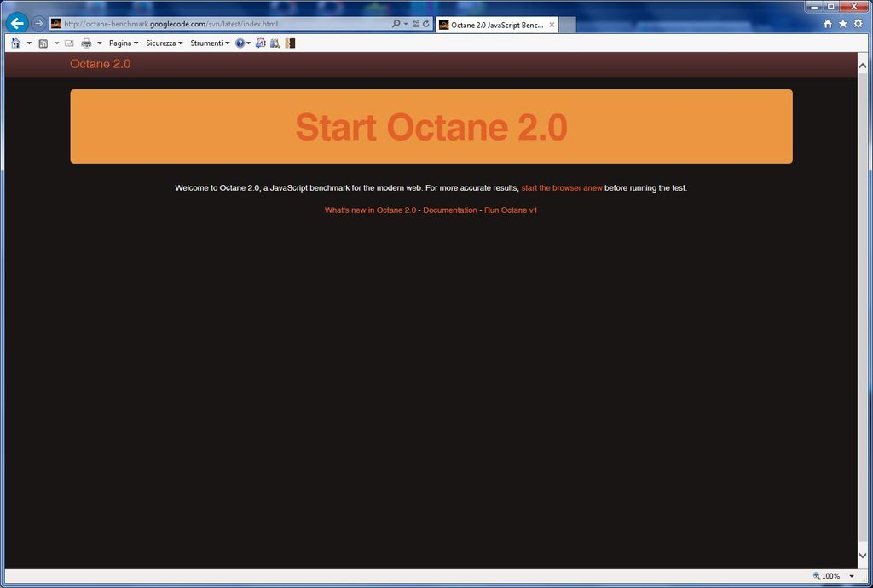Click the scrollbar up arrow
873x588 pixels.
pyautogui.click(x=863, y=66)
